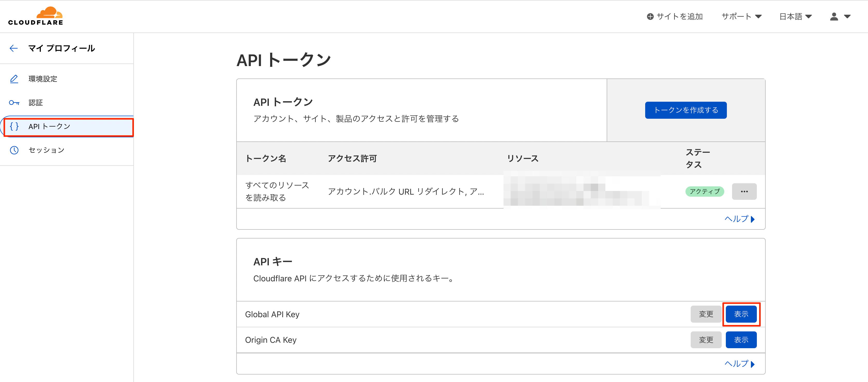Click the curly braces API トークン icon
The height and width of the screenshot is (382, 868).
point(14,126)
